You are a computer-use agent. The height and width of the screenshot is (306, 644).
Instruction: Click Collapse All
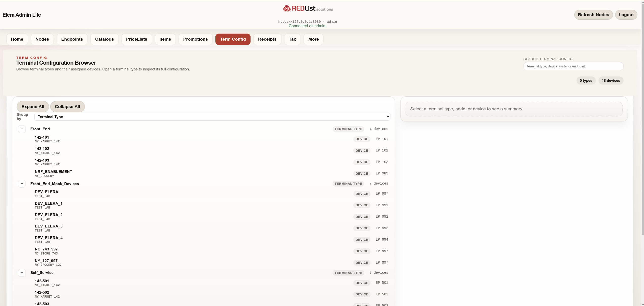[x=67, y=107]
